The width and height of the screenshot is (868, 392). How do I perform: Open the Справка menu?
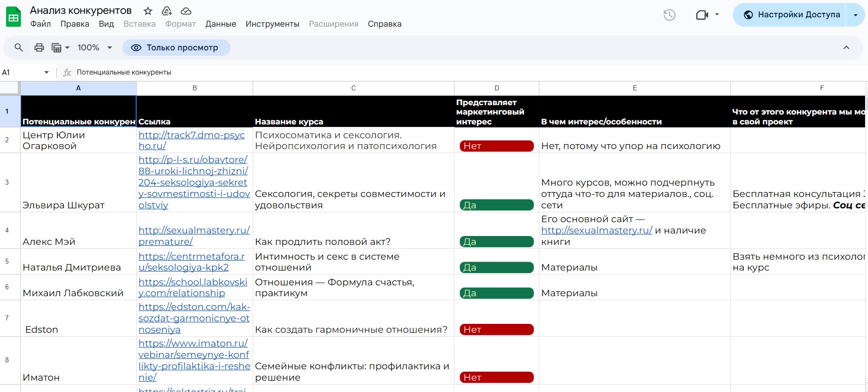(384, 24)
